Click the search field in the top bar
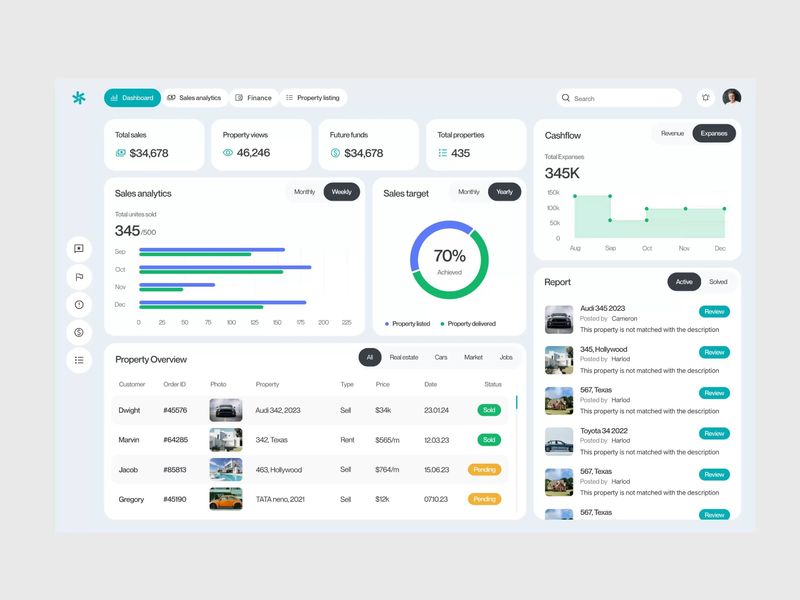 point(615,97)
